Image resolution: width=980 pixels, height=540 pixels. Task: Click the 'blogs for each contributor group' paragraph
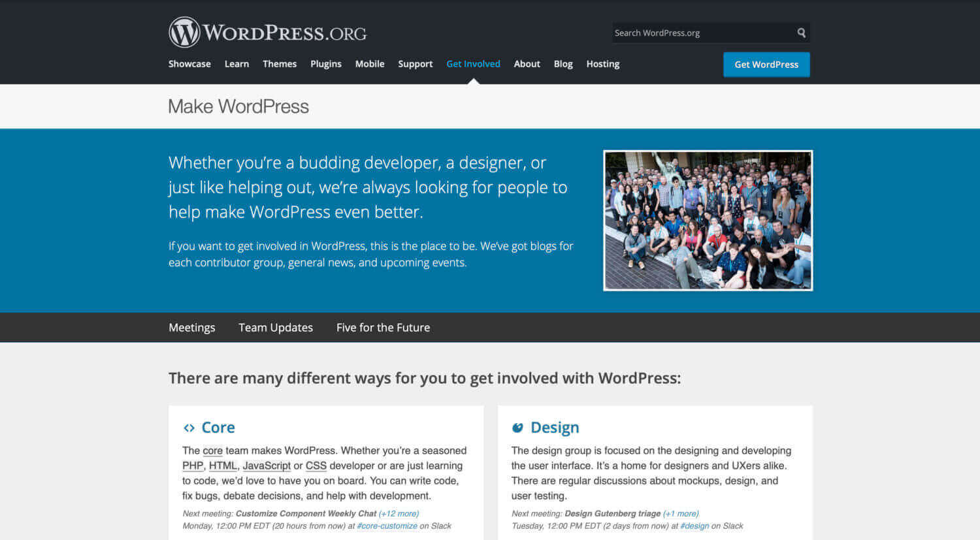click(x=371, y=255)
